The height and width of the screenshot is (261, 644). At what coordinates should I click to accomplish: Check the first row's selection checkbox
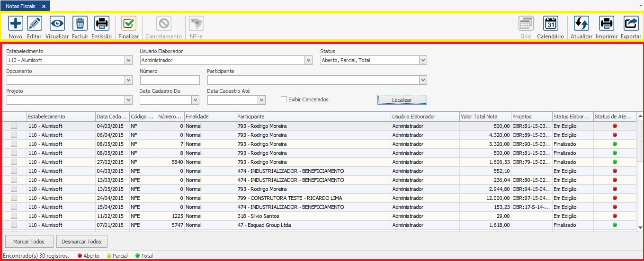pos(14,126)
